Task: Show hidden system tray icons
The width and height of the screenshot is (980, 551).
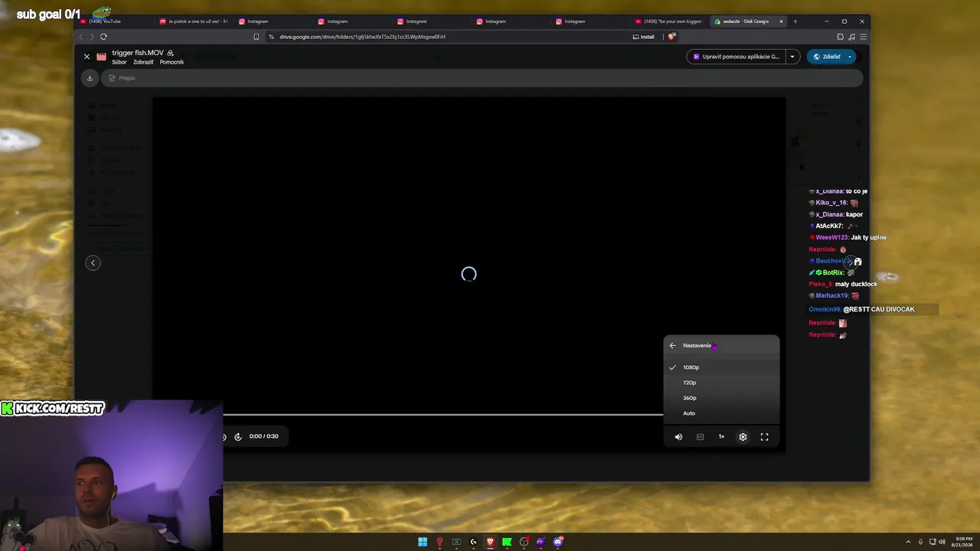Action: [909, 542]
